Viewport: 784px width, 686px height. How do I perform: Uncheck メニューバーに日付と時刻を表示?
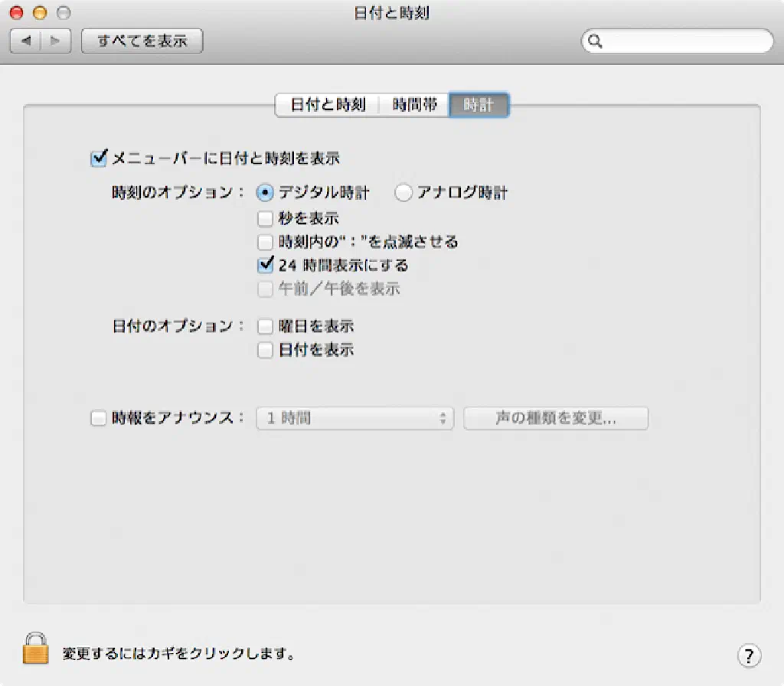[98, 158]
